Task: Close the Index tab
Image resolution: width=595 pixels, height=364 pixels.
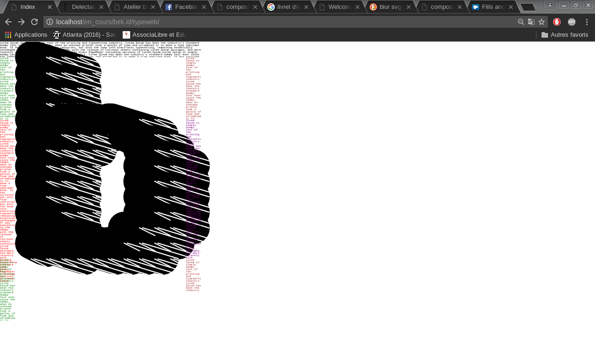Action: (x=50, y=7)
